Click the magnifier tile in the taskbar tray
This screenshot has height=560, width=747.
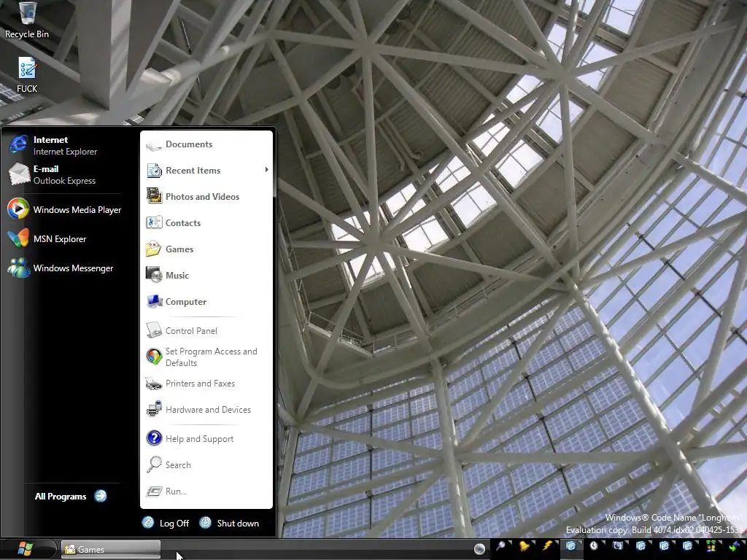(501, 546)
